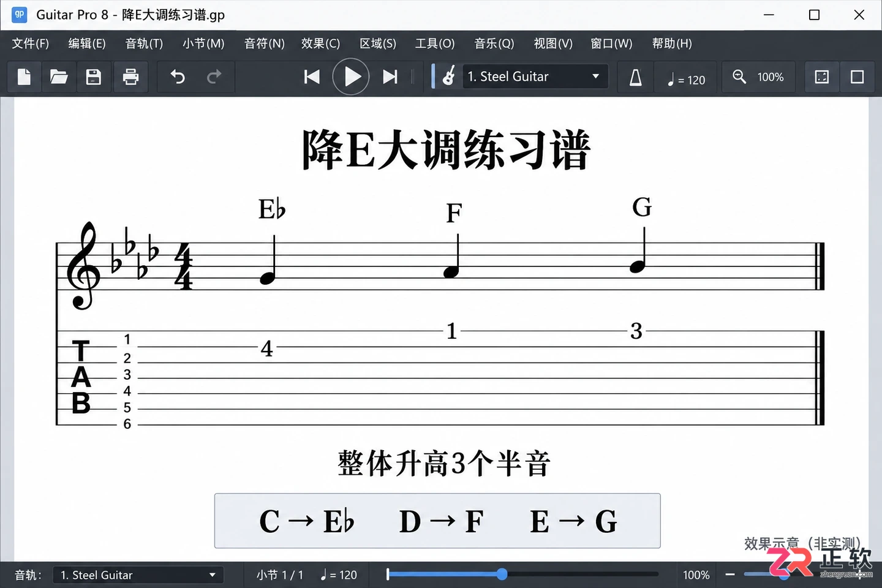Open the 100% zoom value in the toolbar

coord(771,77)
